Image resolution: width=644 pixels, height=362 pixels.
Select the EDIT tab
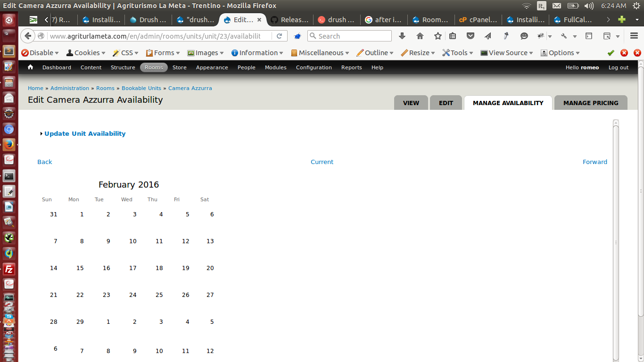(446, 102)
